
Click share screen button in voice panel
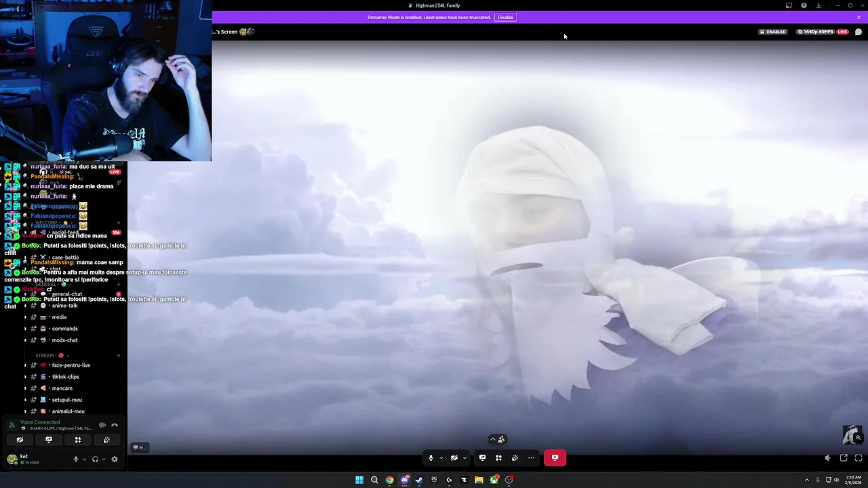pyautogui.click(x=49, y=440)
